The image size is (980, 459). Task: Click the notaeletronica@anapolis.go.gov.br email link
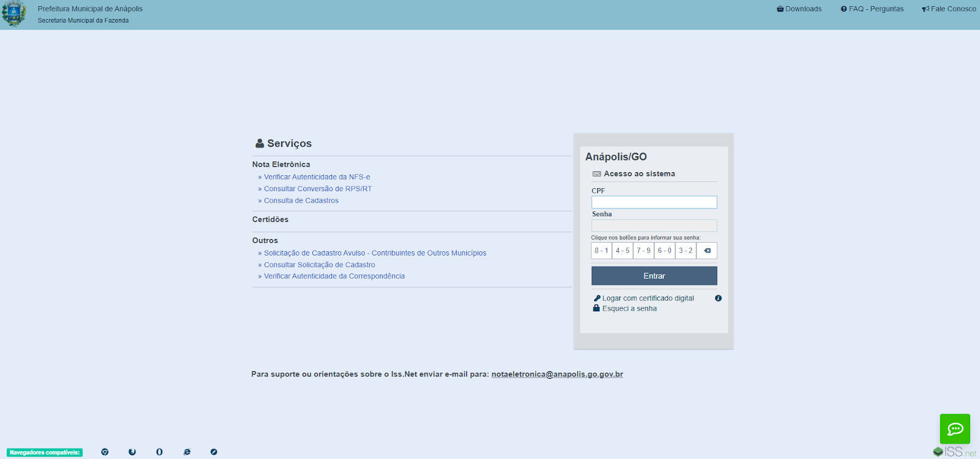557,374
